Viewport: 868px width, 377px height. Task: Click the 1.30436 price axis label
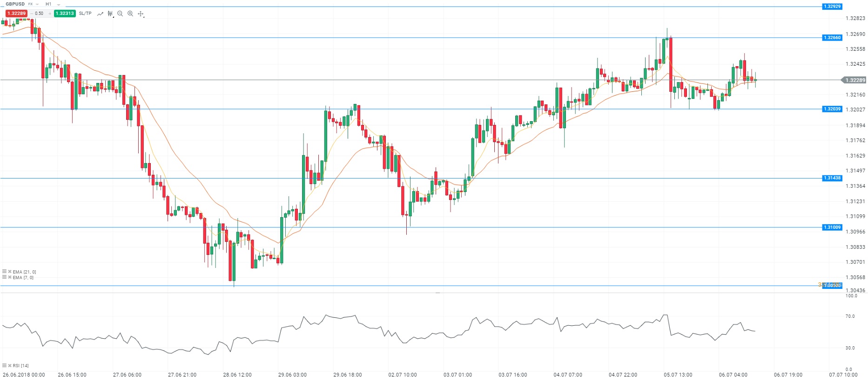point(855,290)
